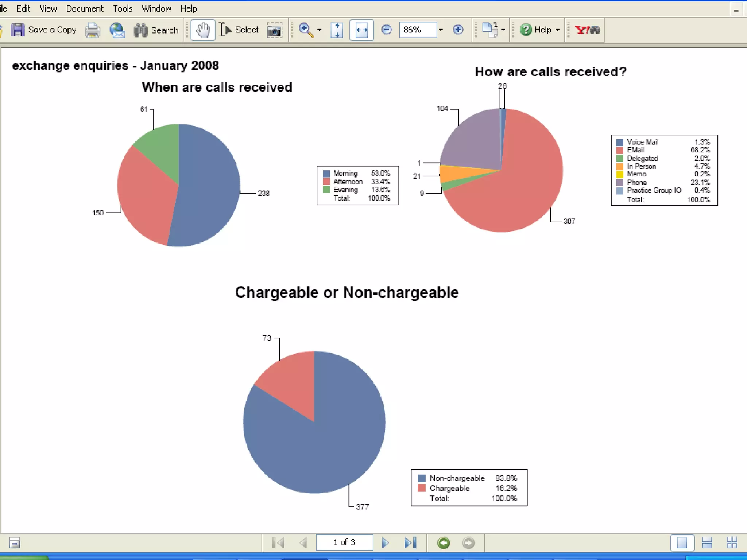Go to the next page
The image size is (747, 560).
385,543
